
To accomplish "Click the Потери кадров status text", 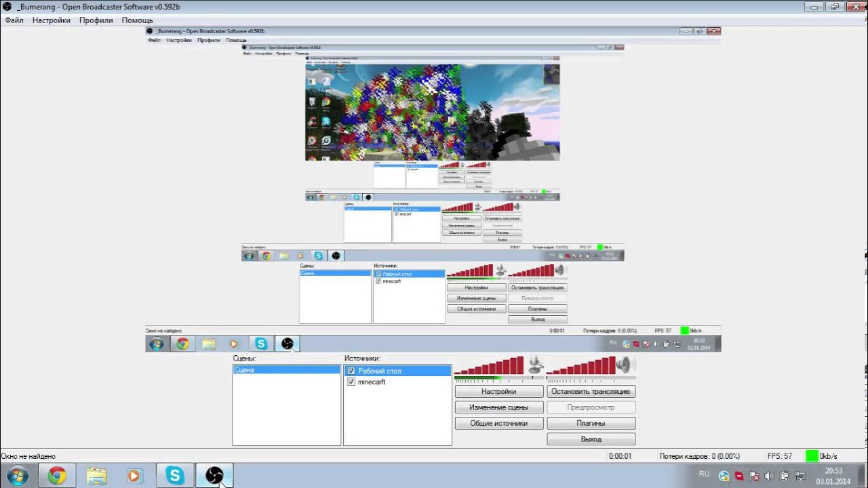I will pyautogui.click(x=699, y=456).
